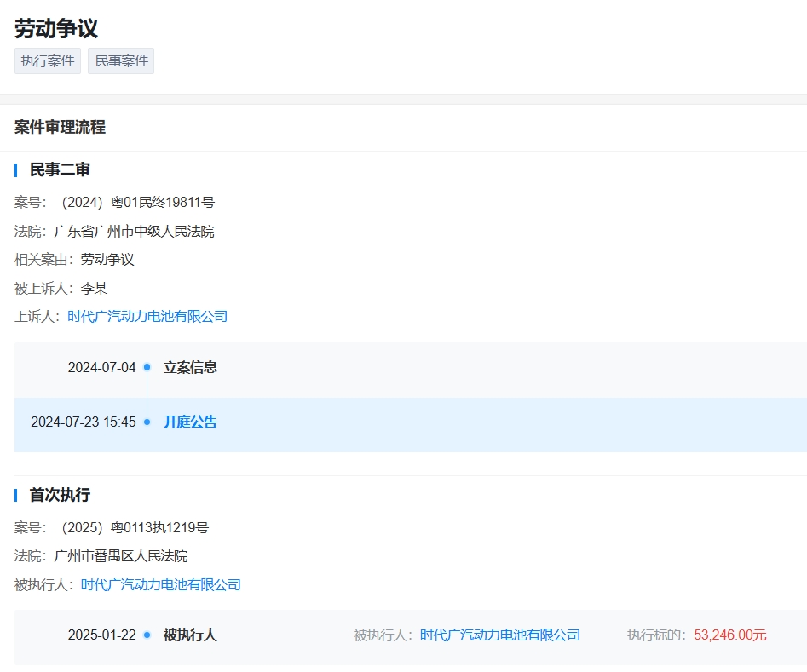807x672 pixels.
Task: Open the 被执行人 company link under 首次执行 court
Action: (161, 585)
